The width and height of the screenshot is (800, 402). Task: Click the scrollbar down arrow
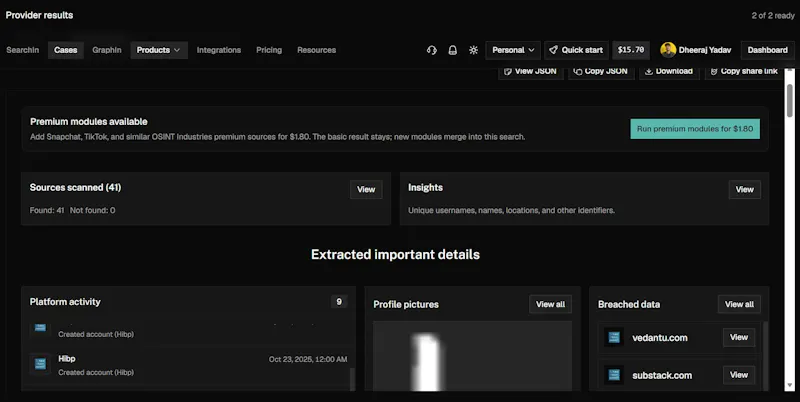click(x=790, y=386)
